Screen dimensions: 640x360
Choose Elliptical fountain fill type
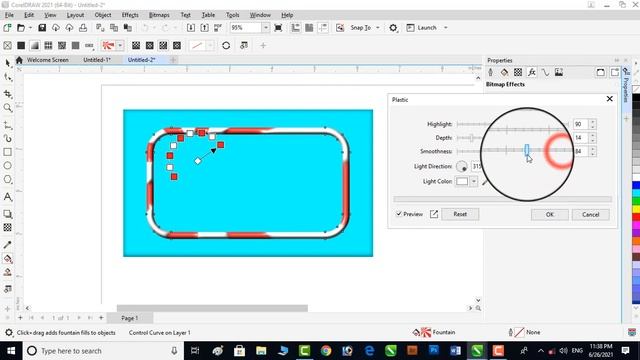[x=149, y=45]
